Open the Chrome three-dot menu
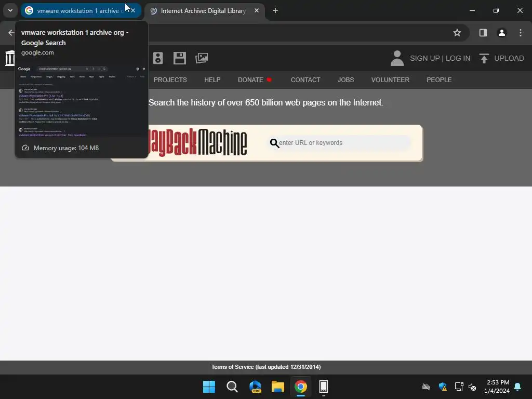This screenshot has height=399, width=532. pyautogui.click(x=521, y=33)
